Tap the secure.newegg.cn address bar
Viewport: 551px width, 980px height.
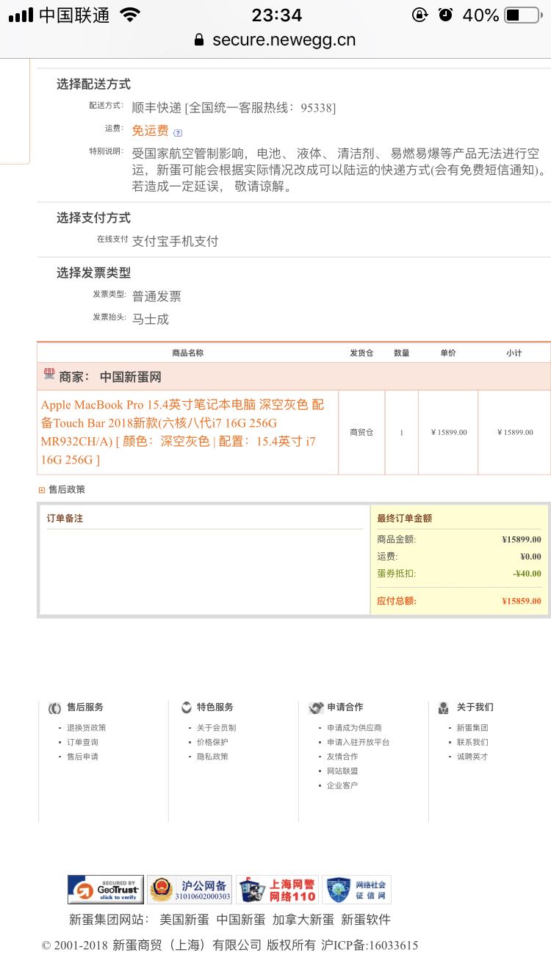tap(275, 40)
